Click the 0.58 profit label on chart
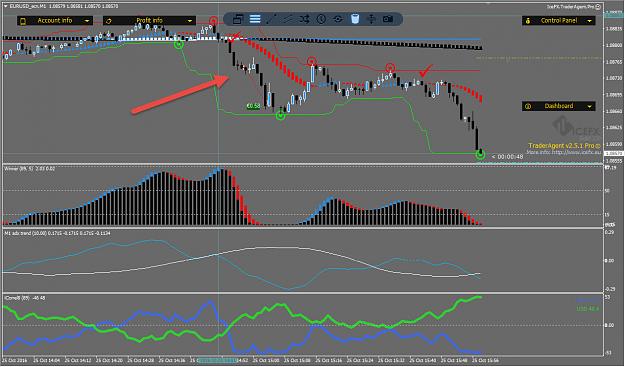The width and height of the screenshot is (625, 367). (254, 106)
